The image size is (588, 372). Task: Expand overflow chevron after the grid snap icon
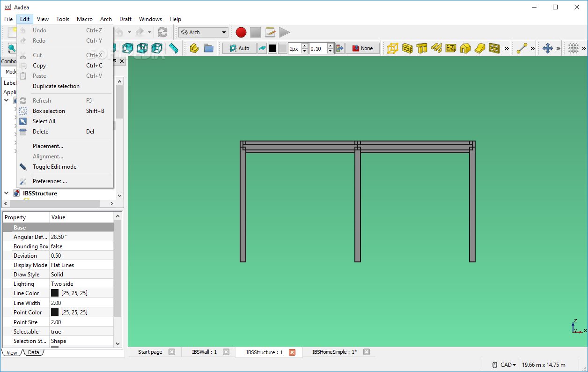tap(583, 49)
